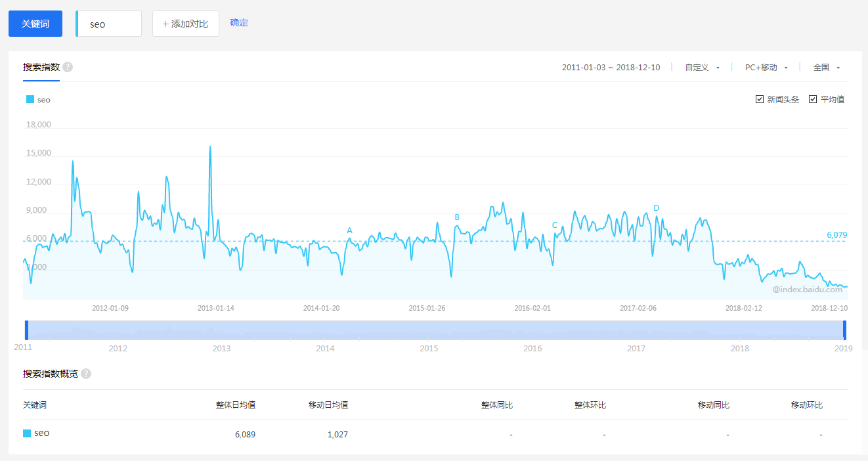Click the seo keyword input field
This screenshot has width=868, height=461.
[109, 24]
